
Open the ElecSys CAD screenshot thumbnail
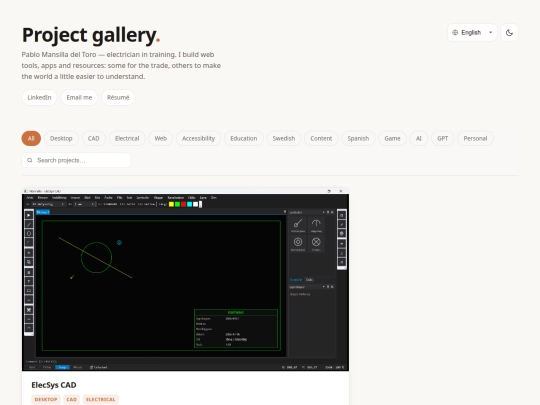click(x=185, y=280)
